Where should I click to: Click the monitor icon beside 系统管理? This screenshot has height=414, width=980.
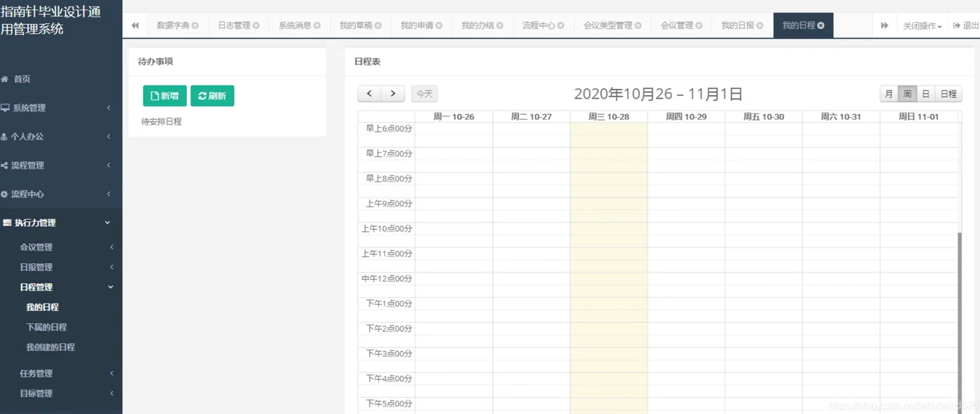click(5, 108)
